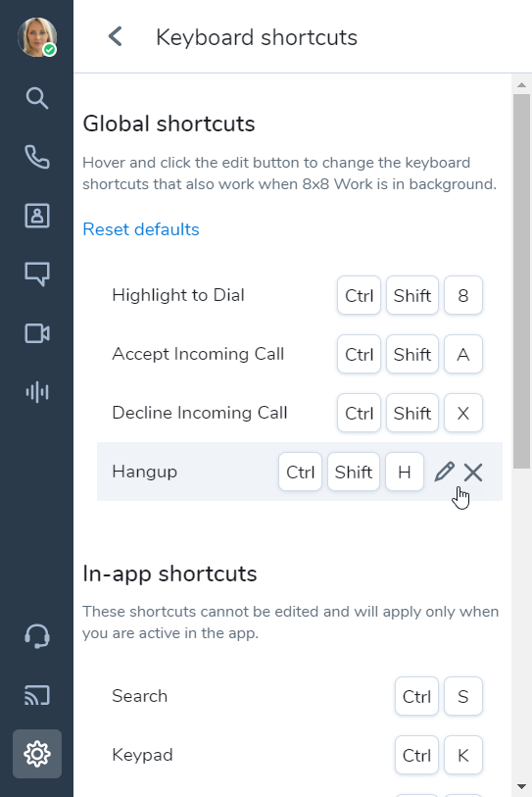Viewport: 532px width, 797px height.
Task: Open the screen cast icon
Action: point(37,695)
